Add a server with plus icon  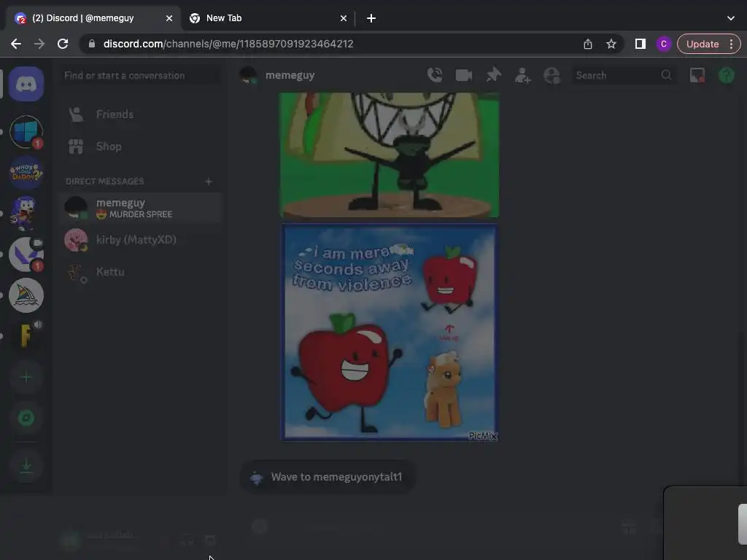26,377
